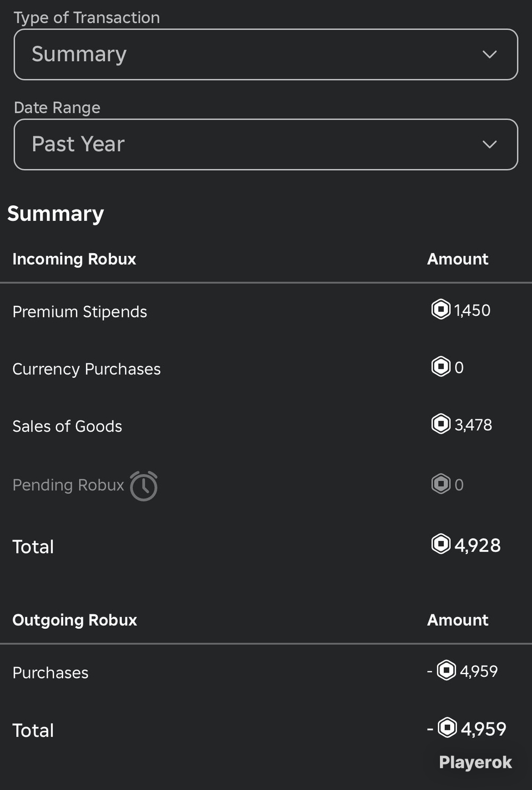532x790 pixels.
Task: Select the Pending Robux label
Action: pos(68,485)
